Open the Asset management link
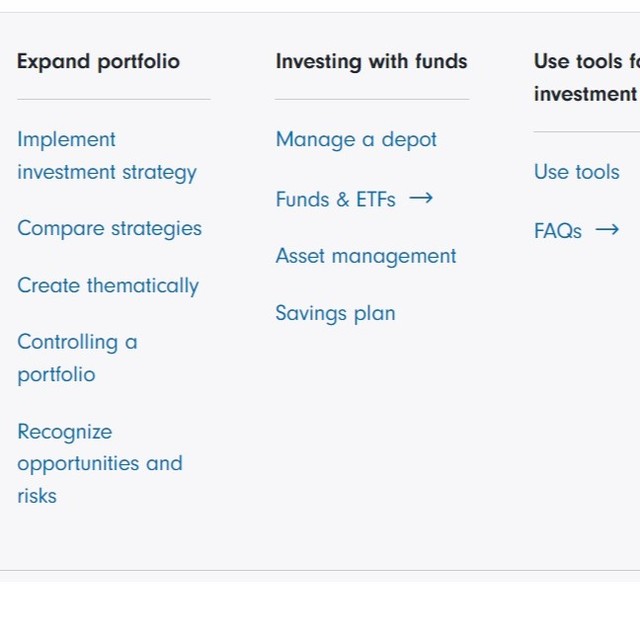The width and height of the screenshot is (640, 640). pyautogui.click(x=366, y=256)
